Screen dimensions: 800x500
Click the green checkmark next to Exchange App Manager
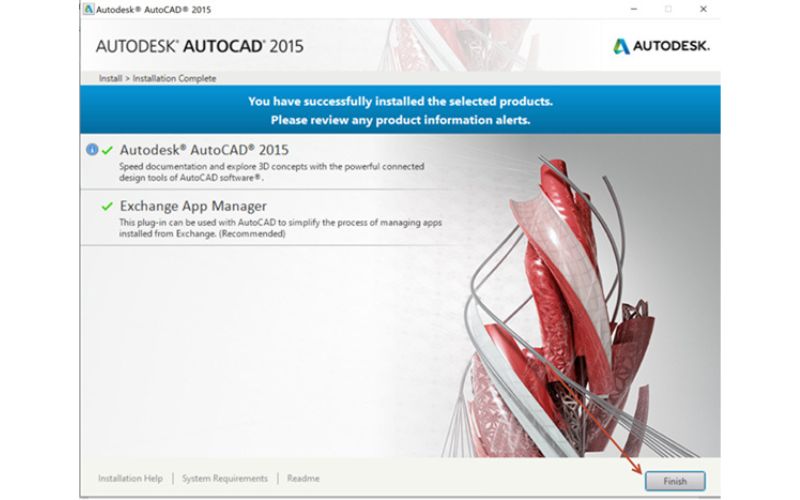[107, 206]
